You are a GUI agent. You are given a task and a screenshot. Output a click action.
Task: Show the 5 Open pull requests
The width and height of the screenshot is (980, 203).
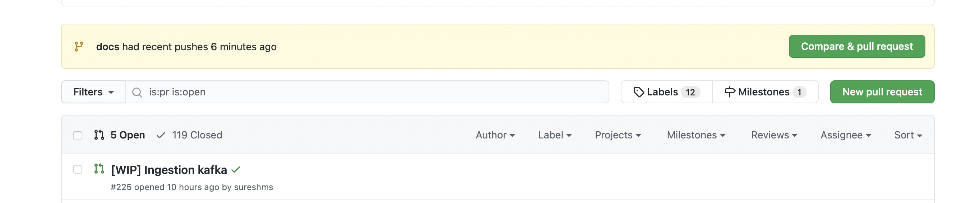[x=128, y=135]
